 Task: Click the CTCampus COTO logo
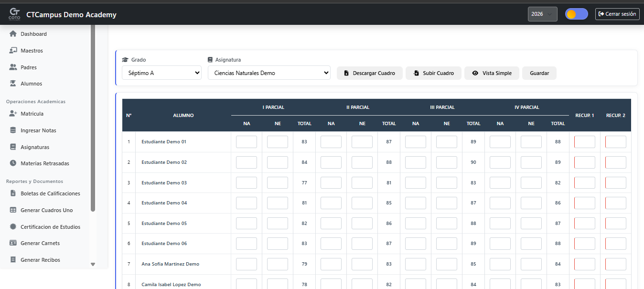tap(15, 14)
